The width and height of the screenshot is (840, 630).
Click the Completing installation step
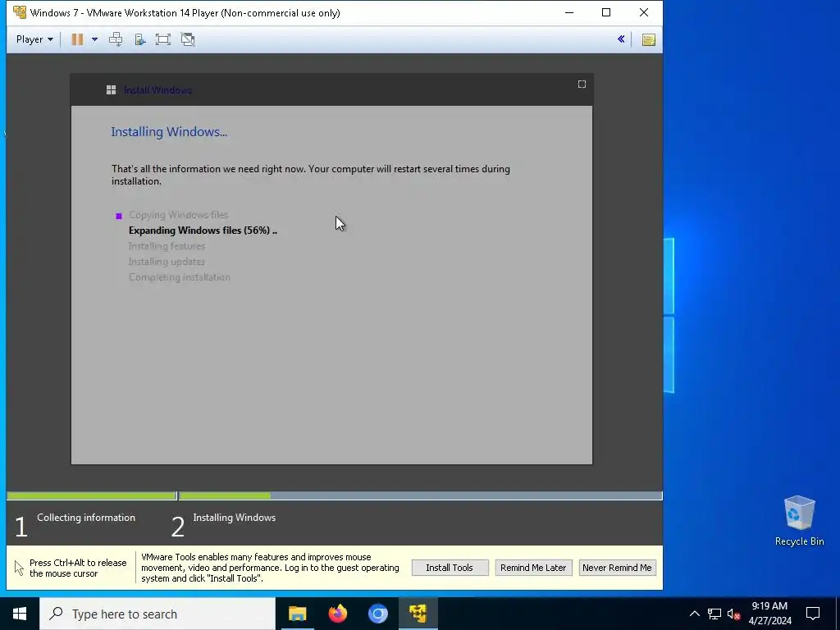click(180, 277)
